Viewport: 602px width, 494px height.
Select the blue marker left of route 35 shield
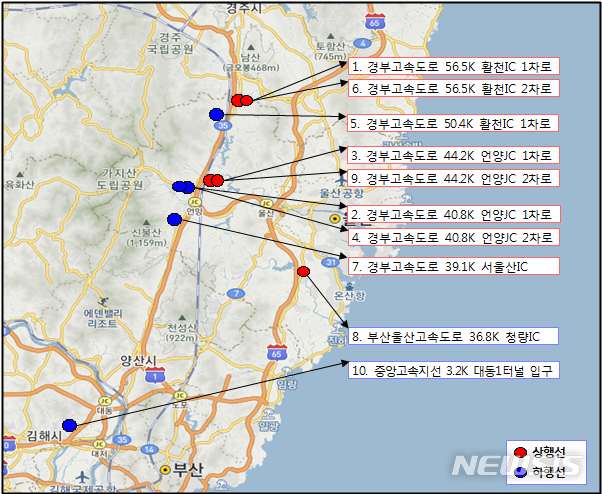tap(216, 115)
